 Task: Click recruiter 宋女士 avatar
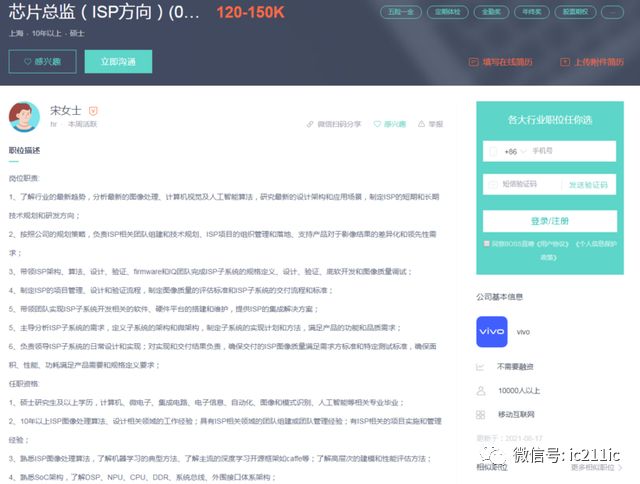click(x=24, y=117)
